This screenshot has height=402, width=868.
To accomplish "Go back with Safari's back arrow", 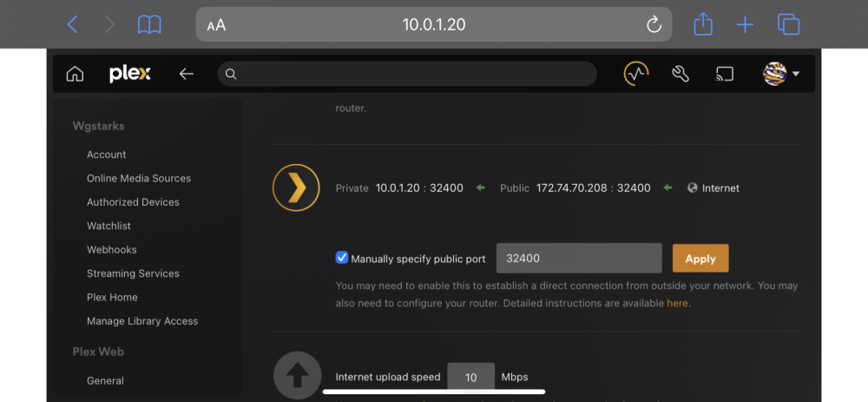I will click(x=73, y=24).
